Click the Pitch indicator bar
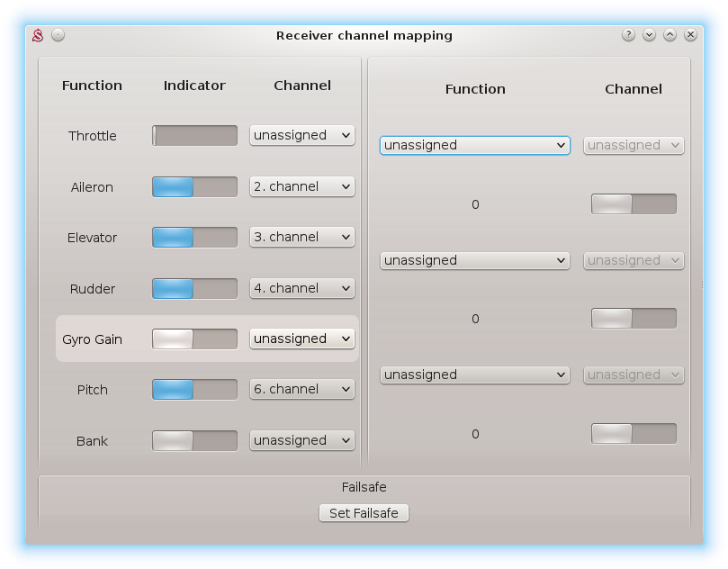728x569 pixels. tap(194, 389)
